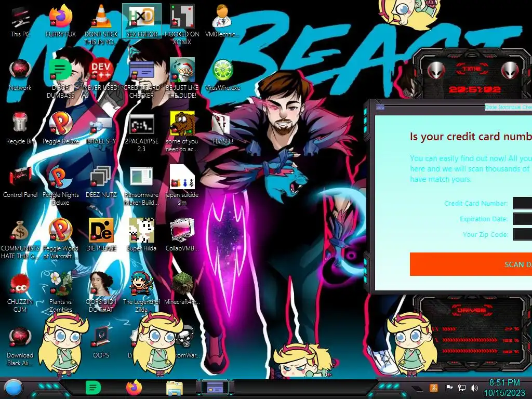Click the Dev-C++ NEVER USED! shortcut
The height and width of the screenshot is (399, 532).
coord(101,75)
